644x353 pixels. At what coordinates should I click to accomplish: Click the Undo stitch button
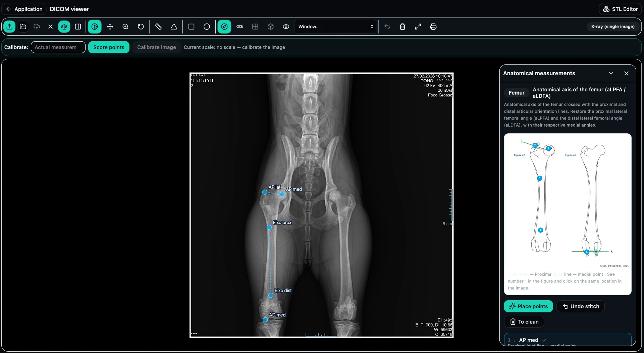pyautogui.click(x=581, y=306)
